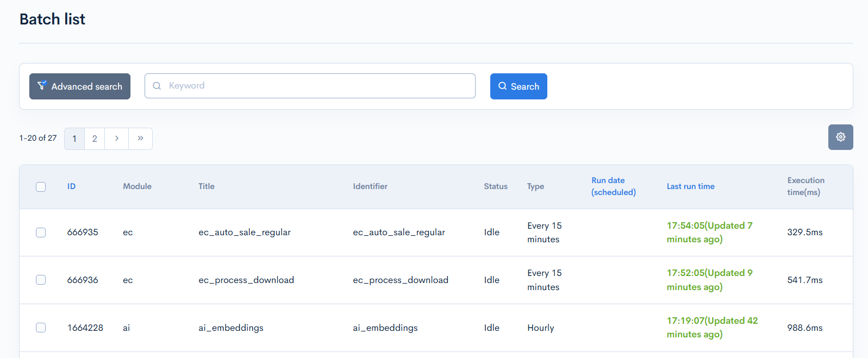Image resolution: width=868 pixels, height=358 pixels.
Task: Click the blue Search button
Action: pyautogui.click(x=519, y=86)
